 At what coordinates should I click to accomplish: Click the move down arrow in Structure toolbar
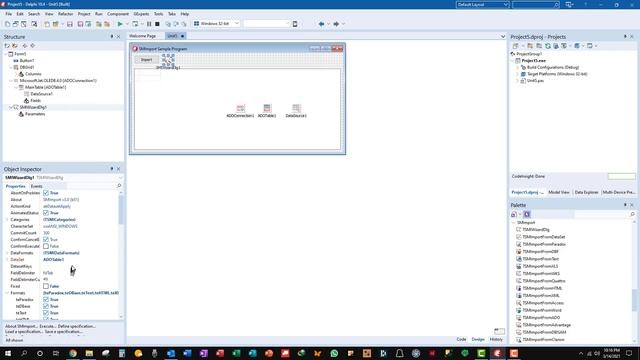coord(33,46)
